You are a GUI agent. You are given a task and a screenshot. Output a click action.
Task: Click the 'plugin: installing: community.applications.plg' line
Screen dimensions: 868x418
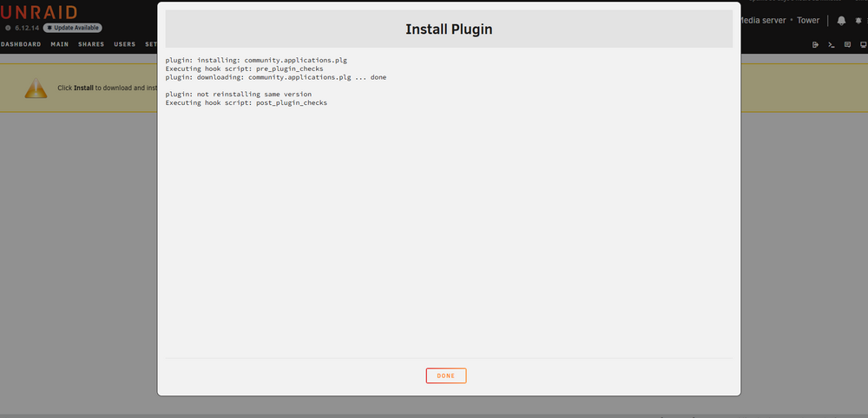[256, 60]
